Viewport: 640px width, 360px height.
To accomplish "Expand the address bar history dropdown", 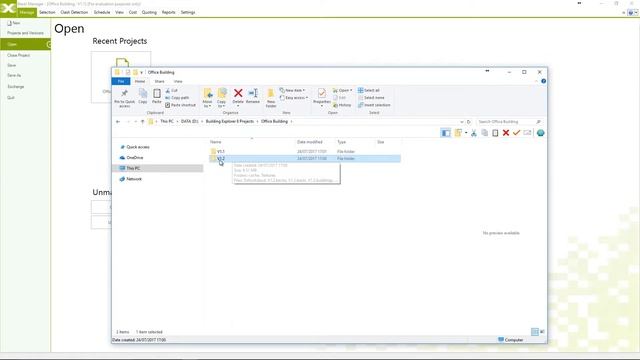I will [x=462, y=122].
